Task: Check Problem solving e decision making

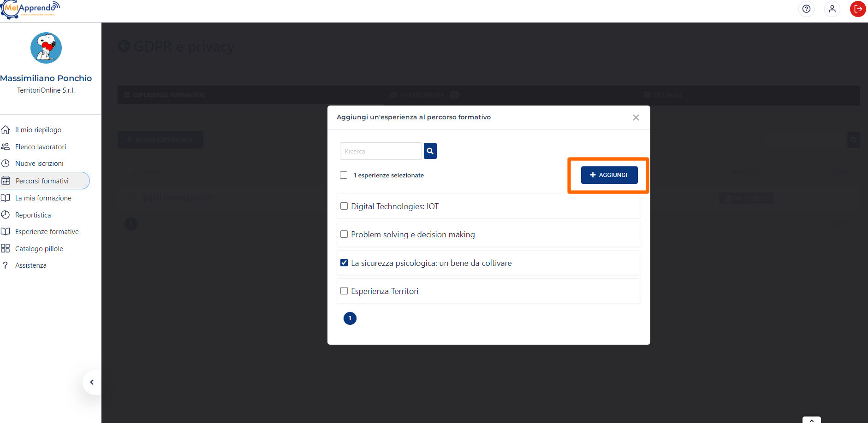Action: (x=344, y=234)
